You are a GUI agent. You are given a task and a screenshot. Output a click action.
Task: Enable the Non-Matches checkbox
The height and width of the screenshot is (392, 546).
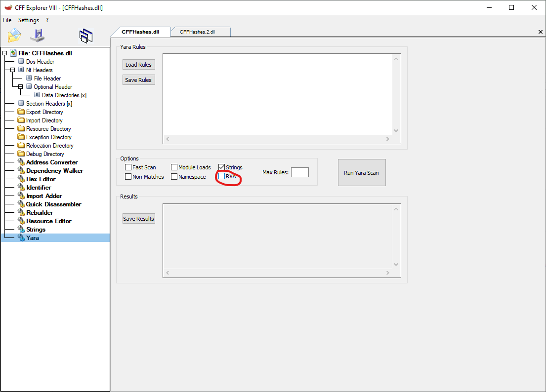128,177
